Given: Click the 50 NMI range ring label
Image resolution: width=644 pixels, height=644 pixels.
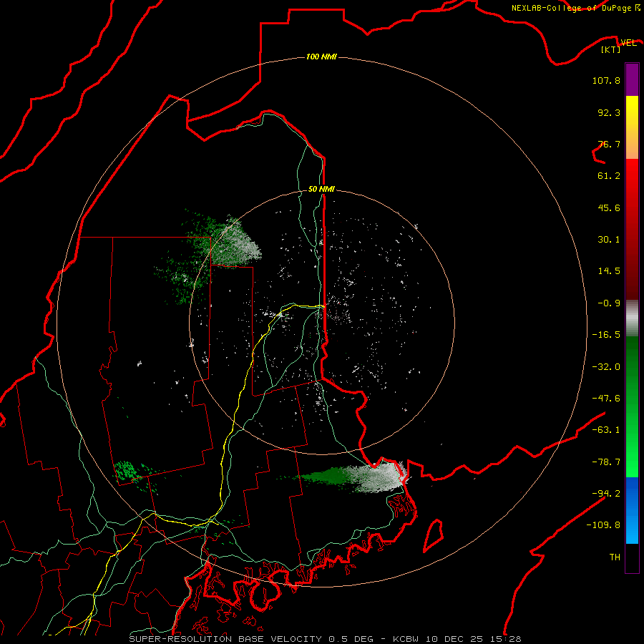Looking at the screenshot, I should coord(321,189).
